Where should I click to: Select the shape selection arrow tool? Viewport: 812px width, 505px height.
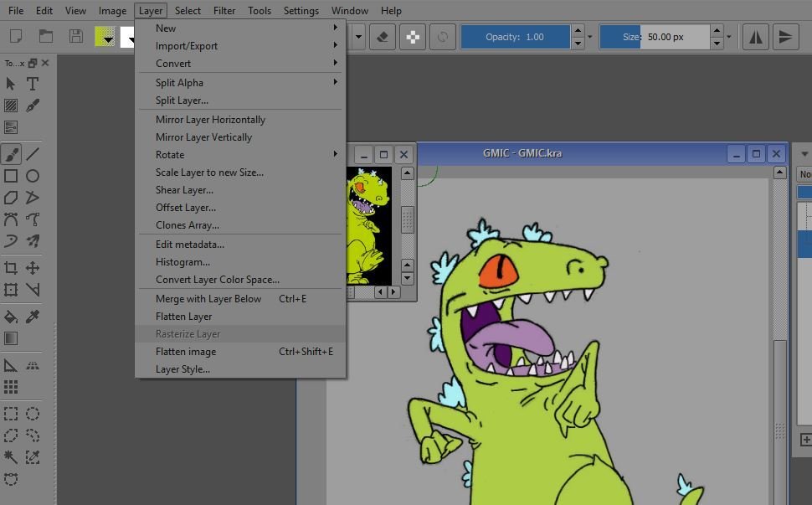[x=10, y=84]
